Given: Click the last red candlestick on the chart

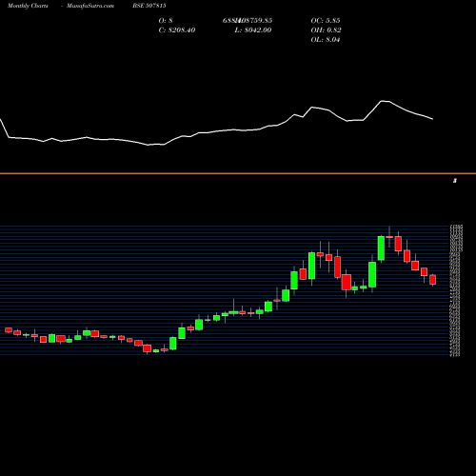Looking at the screenshot, I should (x=433, y=280).
